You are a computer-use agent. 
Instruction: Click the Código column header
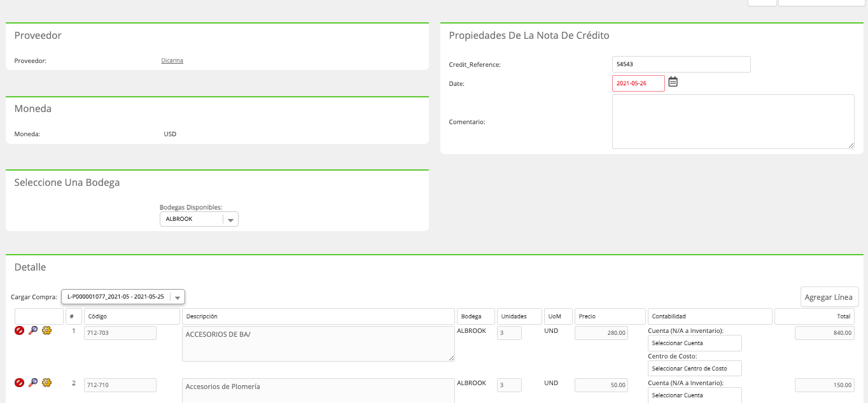[x=132, y=316]
